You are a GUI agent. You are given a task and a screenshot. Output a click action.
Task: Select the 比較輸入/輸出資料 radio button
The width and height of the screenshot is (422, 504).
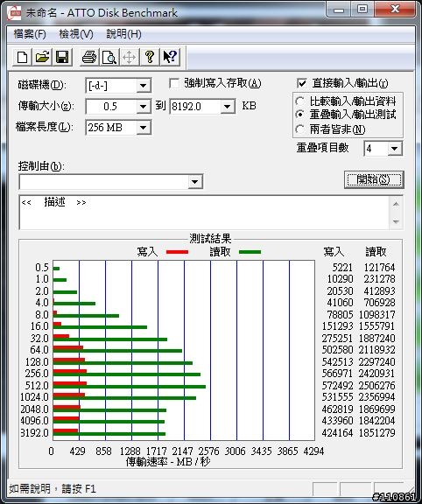pos(300,101)
